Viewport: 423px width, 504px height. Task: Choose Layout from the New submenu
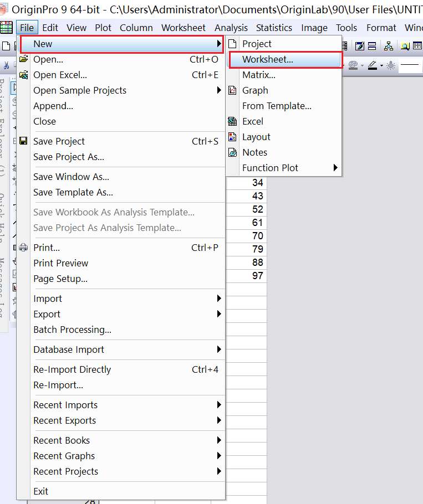(x=284, y=137)
